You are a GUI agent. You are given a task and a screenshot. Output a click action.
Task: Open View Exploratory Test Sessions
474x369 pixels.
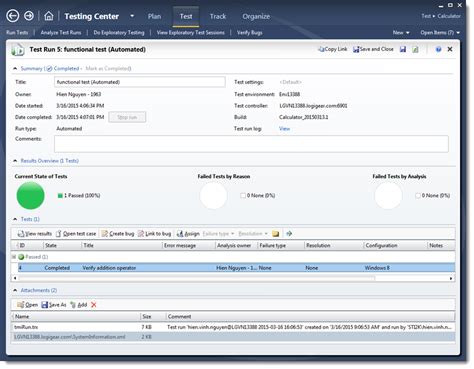[190, 33]
